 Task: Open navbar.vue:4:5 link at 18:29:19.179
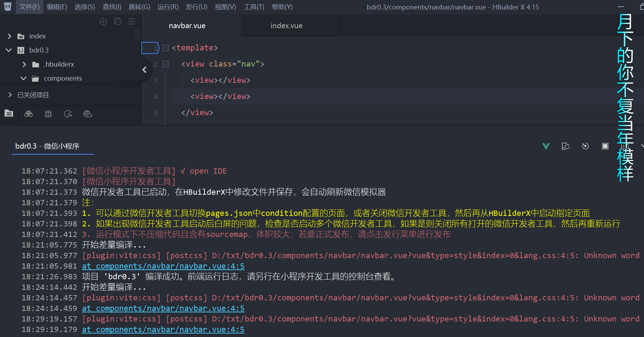tap(163, 330)
